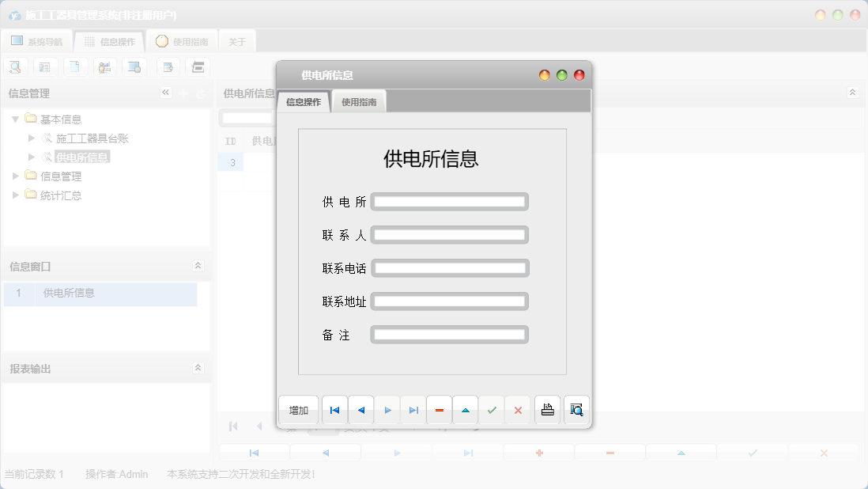The width and height of the screenshot is (868, 489).
Task: Open the 系统导航 ribbon tab
Action: (x=37, y=40)
